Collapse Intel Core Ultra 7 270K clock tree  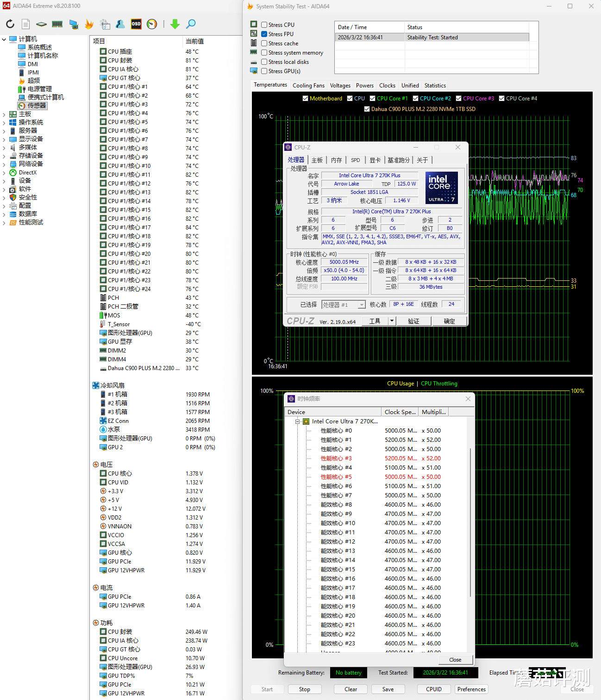pyautogui.click(x=297, y=421)
